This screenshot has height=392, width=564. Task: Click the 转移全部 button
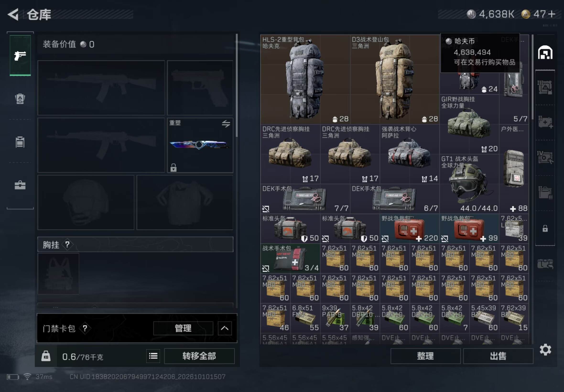[199, 356]
